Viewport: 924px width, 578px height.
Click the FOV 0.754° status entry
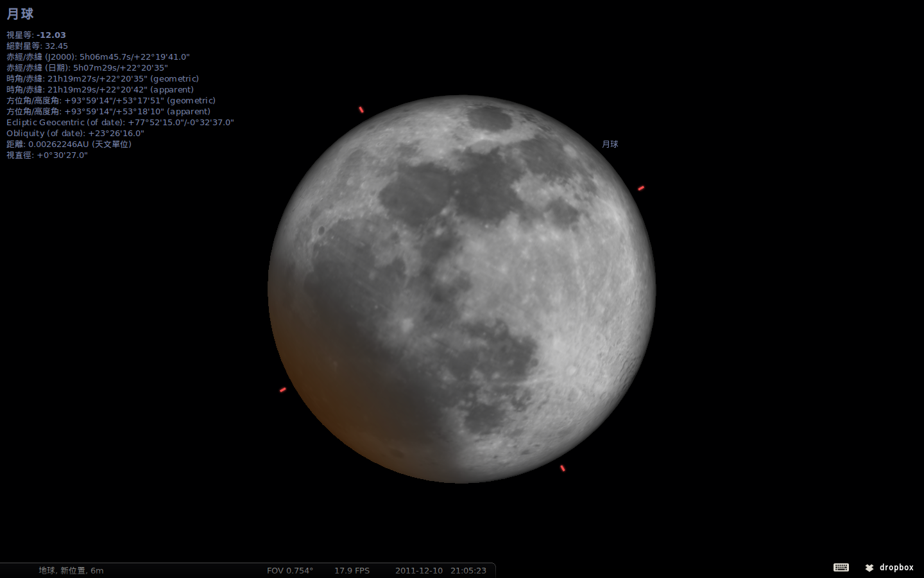[x=290, y=570]
